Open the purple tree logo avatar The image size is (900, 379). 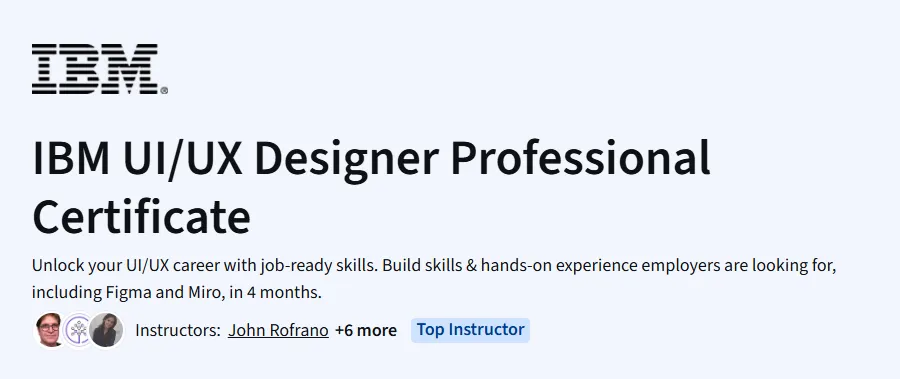pyautogui.click(x=77, y=330)
